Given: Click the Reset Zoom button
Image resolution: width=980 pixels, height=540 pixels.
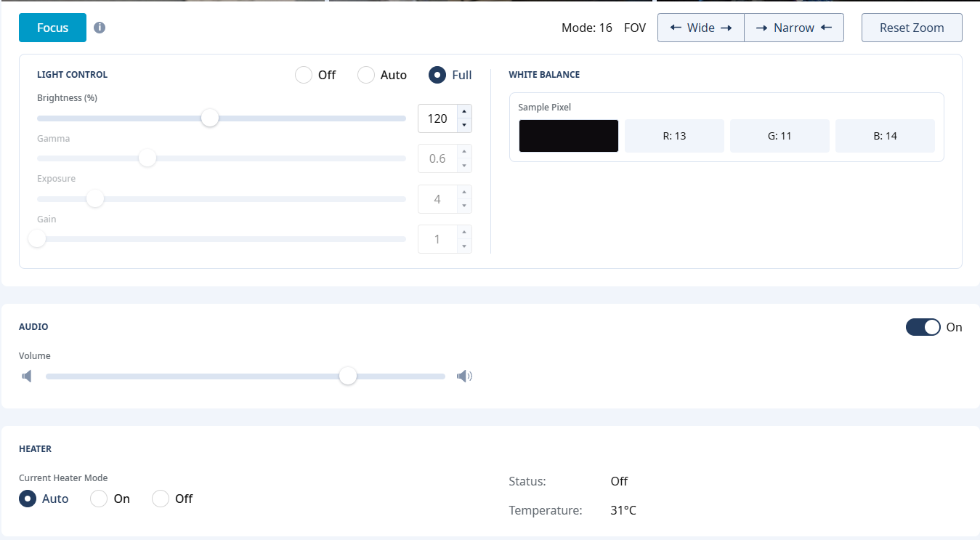Looking at the screenshot, I should [911, 28].
